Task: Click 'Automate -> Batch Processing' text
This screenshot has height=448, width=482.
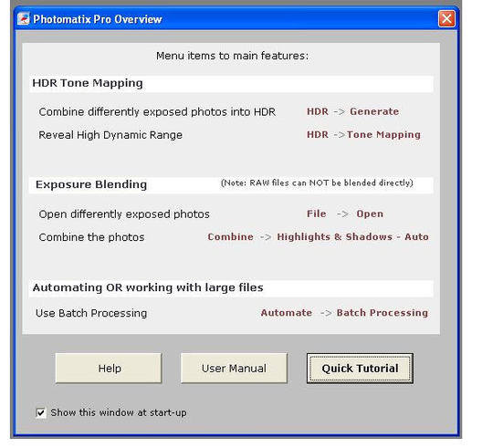Action: pos(344,312)
